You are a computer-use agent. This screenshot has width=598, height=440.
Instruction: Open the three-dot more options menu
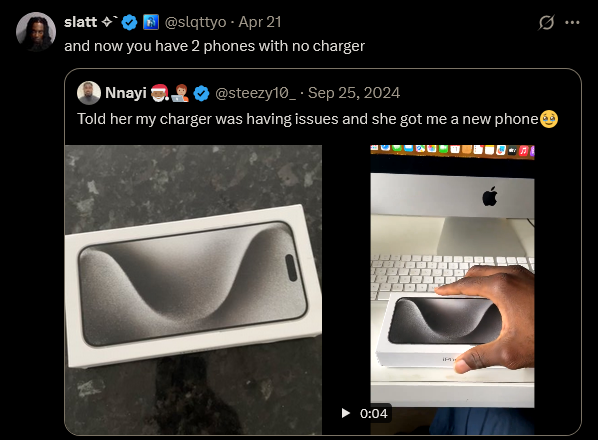[572, 23]
